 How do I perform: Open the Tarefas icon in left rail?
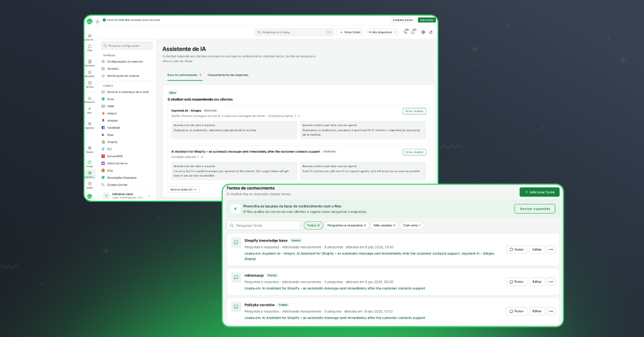[90, 84]
